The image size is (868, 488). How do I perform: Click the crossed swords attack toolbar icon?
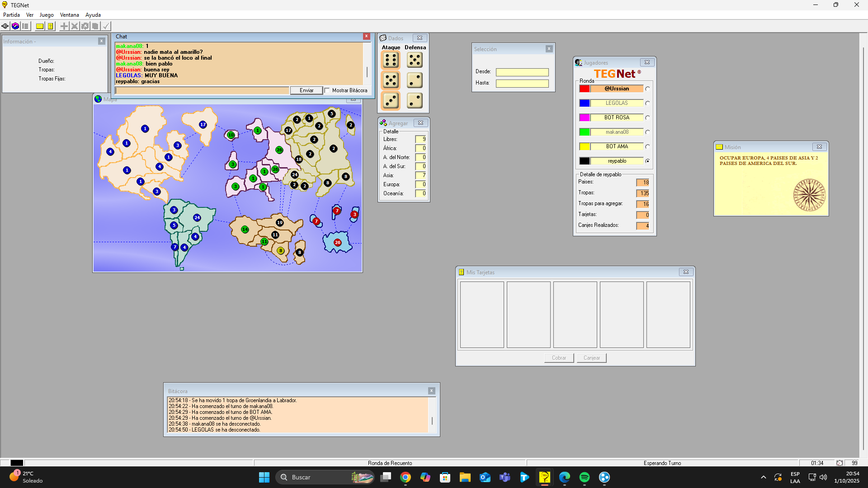(75, 26)
